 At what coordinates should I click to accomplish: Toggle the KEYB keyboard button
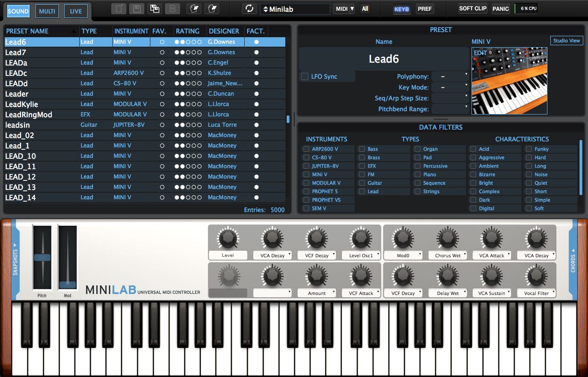[402, 9]
